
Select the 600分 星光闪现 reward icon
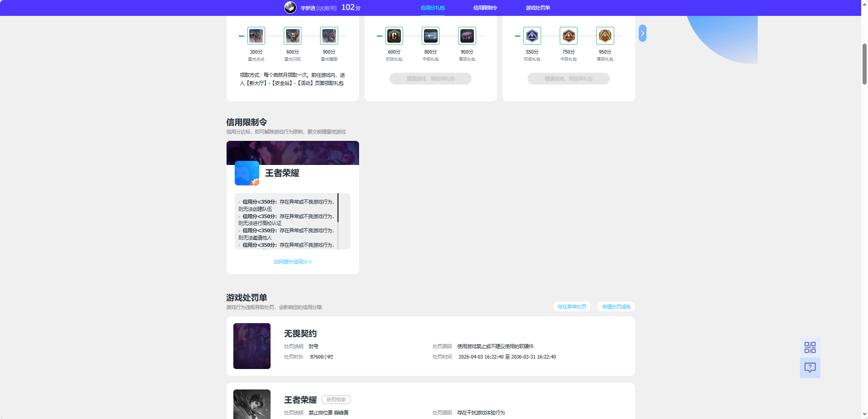click(x=292, y=36)
